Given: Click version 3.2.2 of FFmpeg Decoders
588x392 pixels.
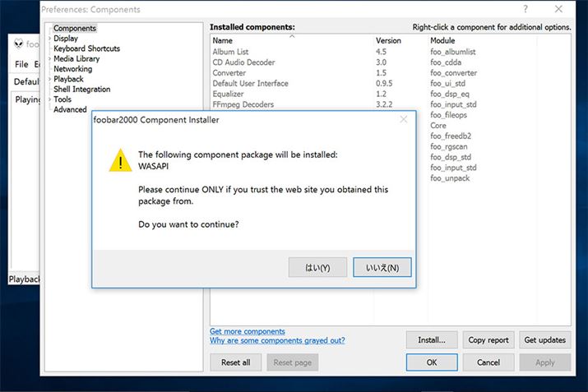Looking at the screenshot, I should click(x=384, y=104).
